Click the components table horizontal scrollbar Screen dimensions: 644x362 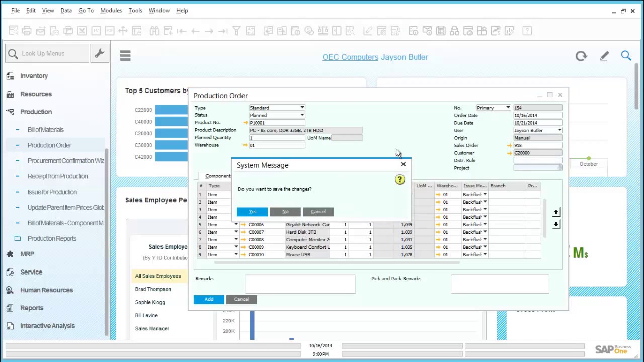[337, 262]
